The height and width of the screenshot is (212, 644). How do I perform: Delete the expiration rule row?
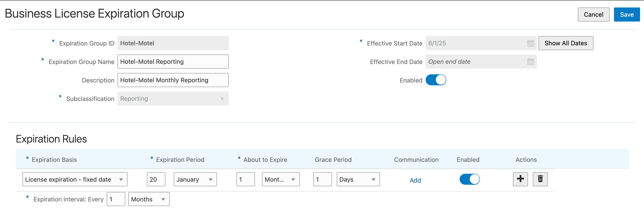[540, 179]
